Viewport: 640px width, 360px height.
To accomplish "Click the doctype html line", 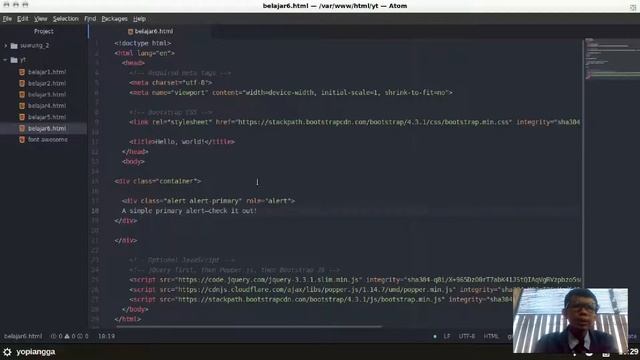I will click(x=142, y=43).
